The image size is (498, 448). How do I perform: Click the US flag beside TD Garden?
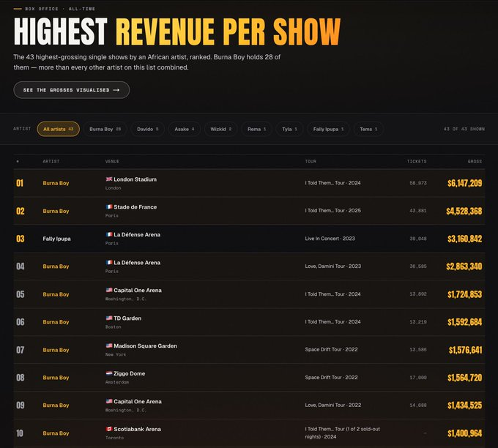pos(109,318)
